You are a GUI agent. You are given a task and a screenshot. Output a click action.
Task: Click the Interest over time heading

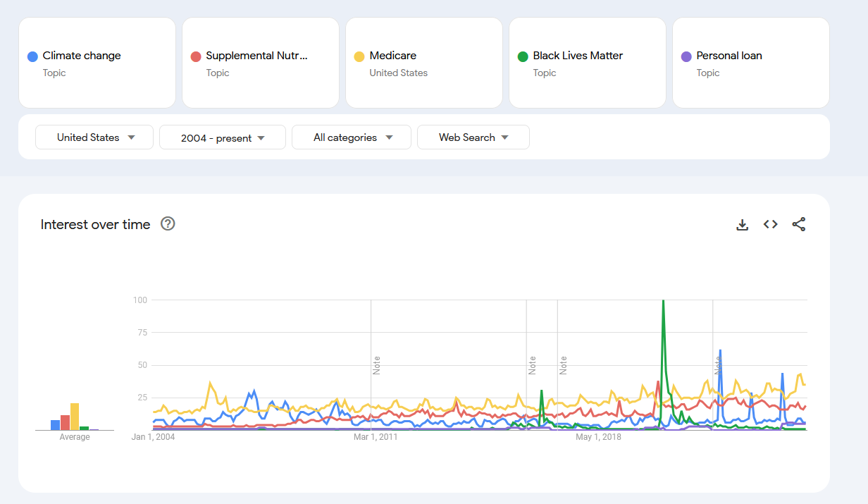point(95,224)
